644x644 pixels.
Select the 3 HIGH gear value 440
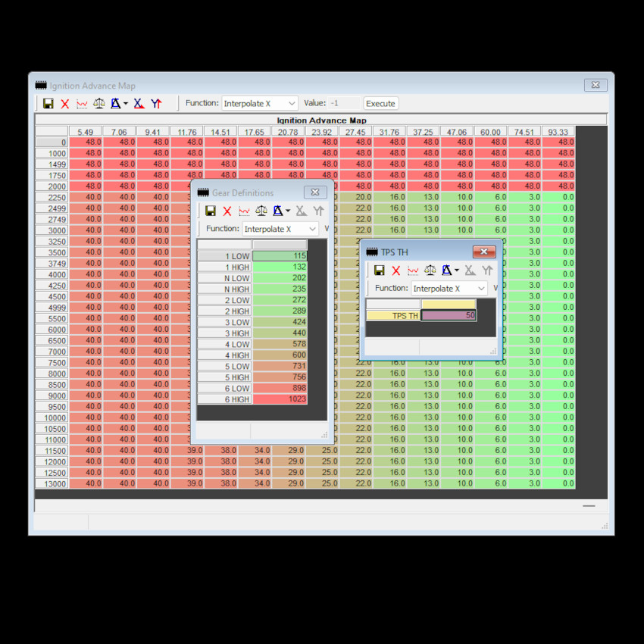click(x=280, y=333)
